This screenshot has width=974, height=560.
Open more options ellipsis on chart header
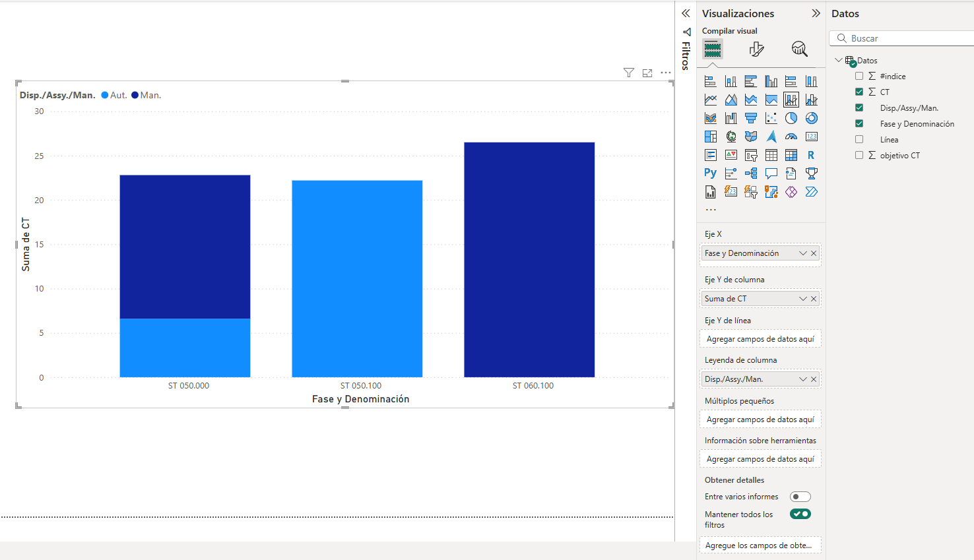(x=666, y=73)
